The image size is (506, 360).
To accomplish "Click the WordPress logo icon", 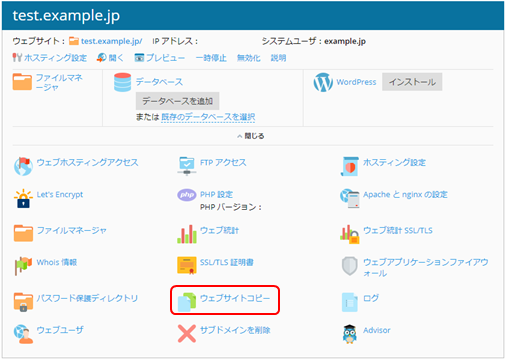I will coord(323,82).
